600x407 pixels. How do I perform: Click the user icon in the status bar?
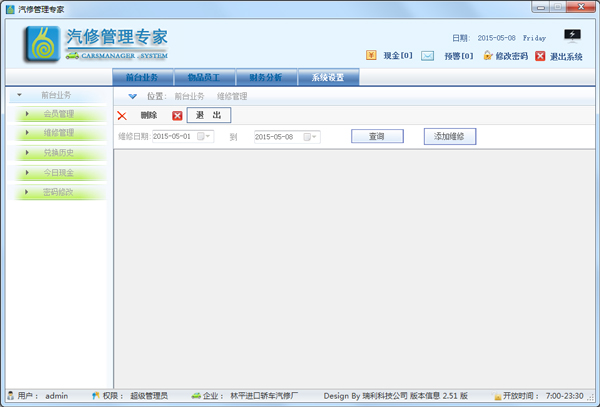point(10,396)
